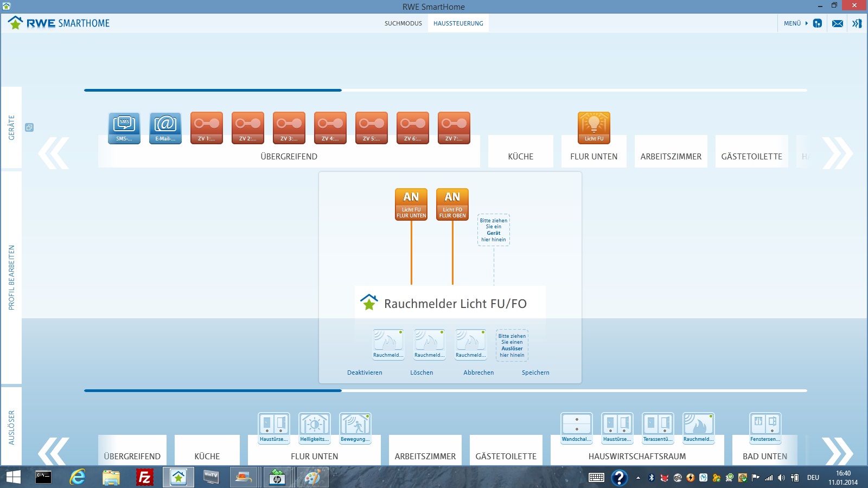Show next trigger rooms with right arrows
The height and width of the screenshot is (488, 868).
coord(838,451)
